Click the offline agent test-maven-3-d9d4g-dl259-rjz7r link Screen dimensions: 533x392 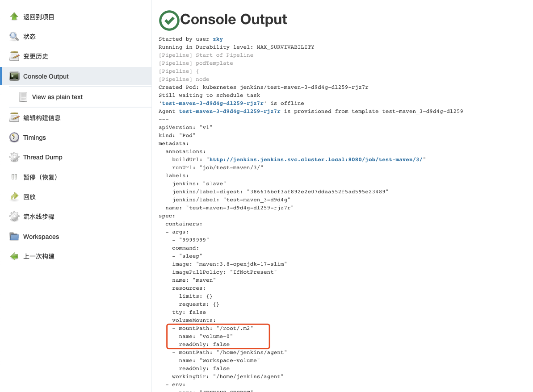tap(213, 103)
